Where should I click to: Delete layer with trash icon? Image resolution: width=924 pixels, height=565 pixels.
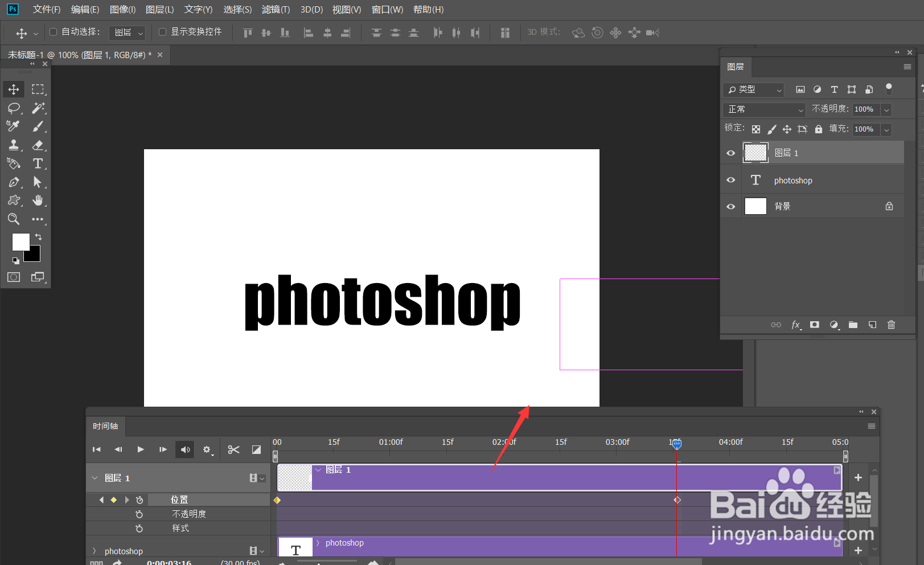pyautogui.click(x=891, y=325)
